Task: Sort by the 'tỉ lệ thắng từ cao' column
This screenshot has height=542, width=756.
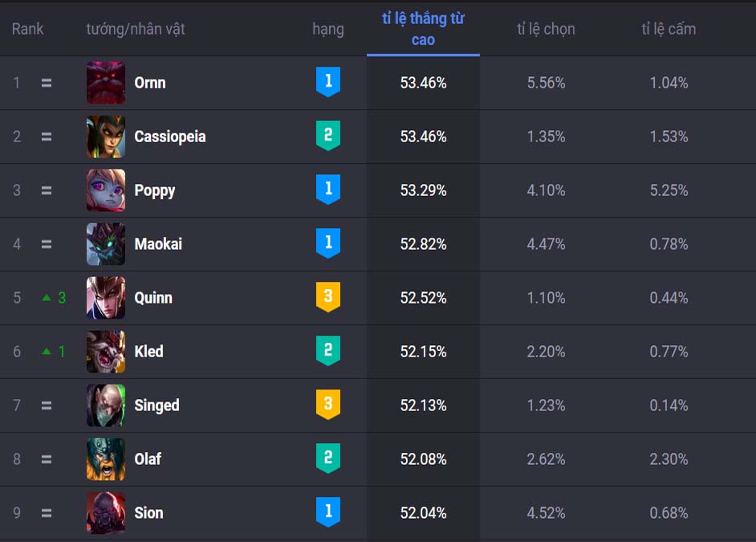Action: tap(423, 29)
